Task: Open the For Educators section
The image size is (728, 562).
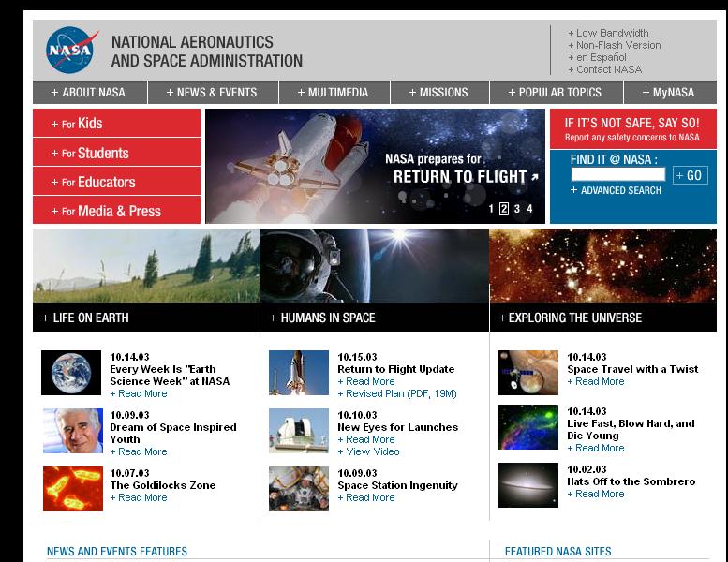Action: pyautogui.click(x=116, y=182)
